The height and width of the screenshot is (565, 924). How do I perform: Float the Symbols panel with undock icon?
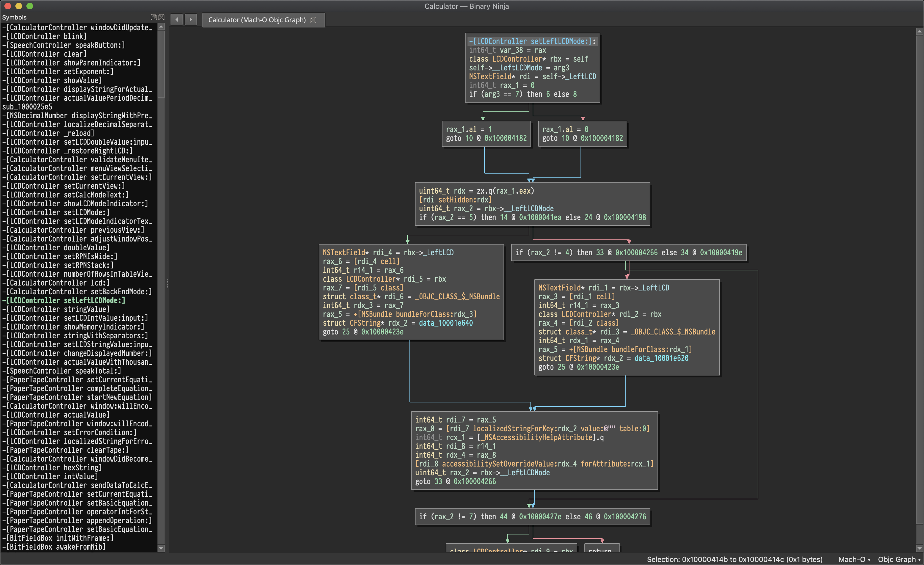pyautogui.click(x=153, y=17)
